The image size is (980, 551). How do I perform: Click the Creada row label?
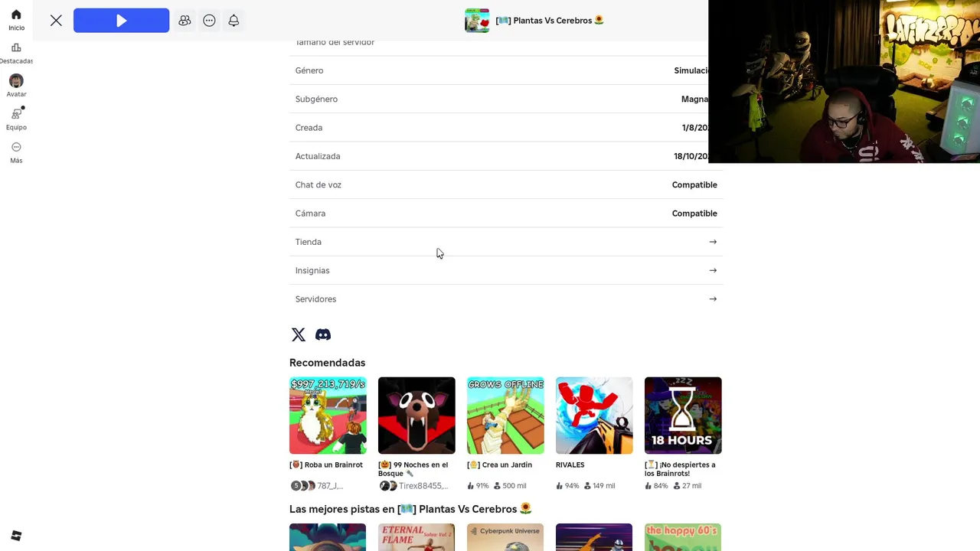click(309, 128)
